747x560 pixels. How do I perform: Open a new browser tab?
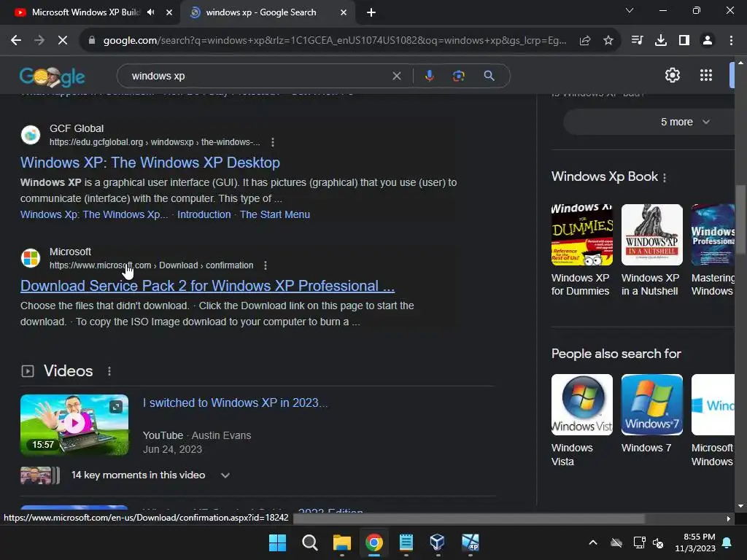point(371,13)
